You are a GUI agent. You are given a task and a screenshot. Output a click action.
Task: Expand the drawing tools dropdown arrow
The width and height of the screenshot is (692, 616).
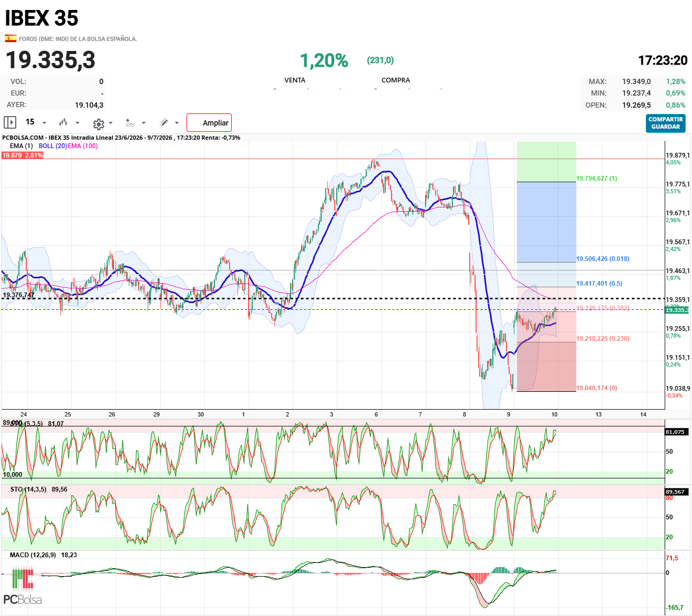point(177,123)
